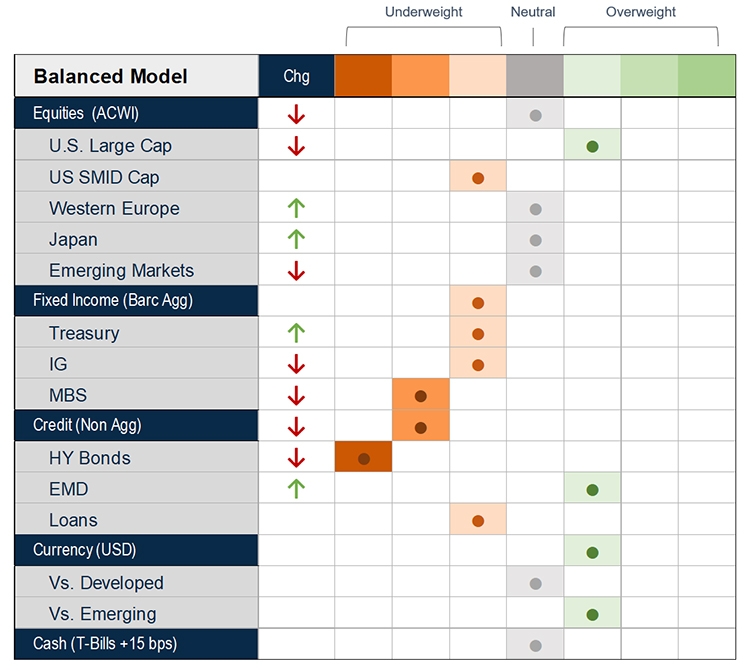Click the dot in the HY Bonds row
Viewport: 744px width, 671px height.
click(363, 459)
